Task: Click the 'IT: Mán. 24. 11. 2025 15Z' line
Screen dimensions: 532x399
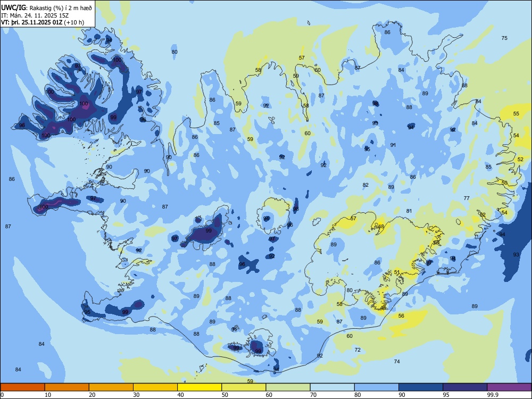Action: click(35, 15)
